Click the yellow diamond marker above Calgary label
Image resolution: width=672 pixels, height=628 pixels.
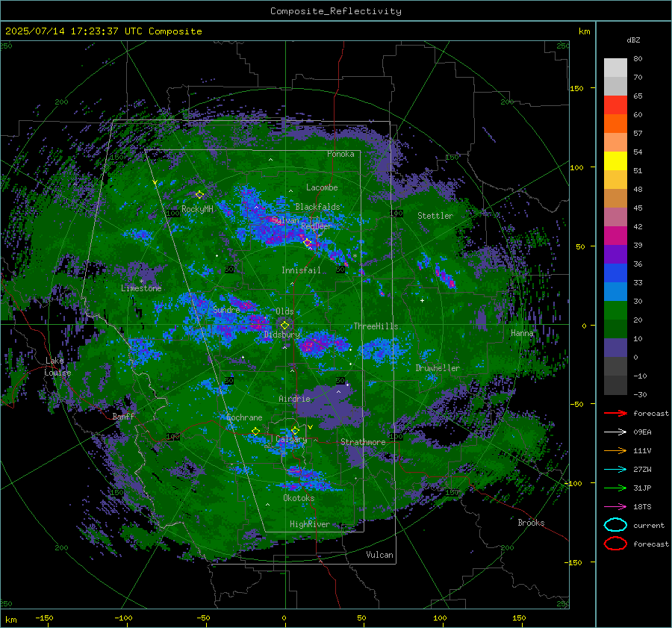coord(295,430)
